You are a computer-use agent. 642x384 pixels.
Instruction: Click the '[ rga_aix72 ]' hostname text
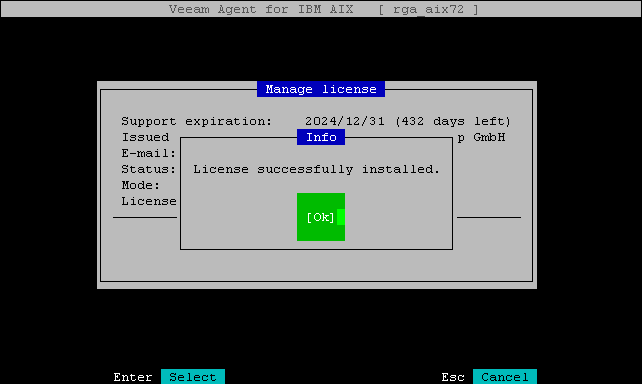pos(428,9)
